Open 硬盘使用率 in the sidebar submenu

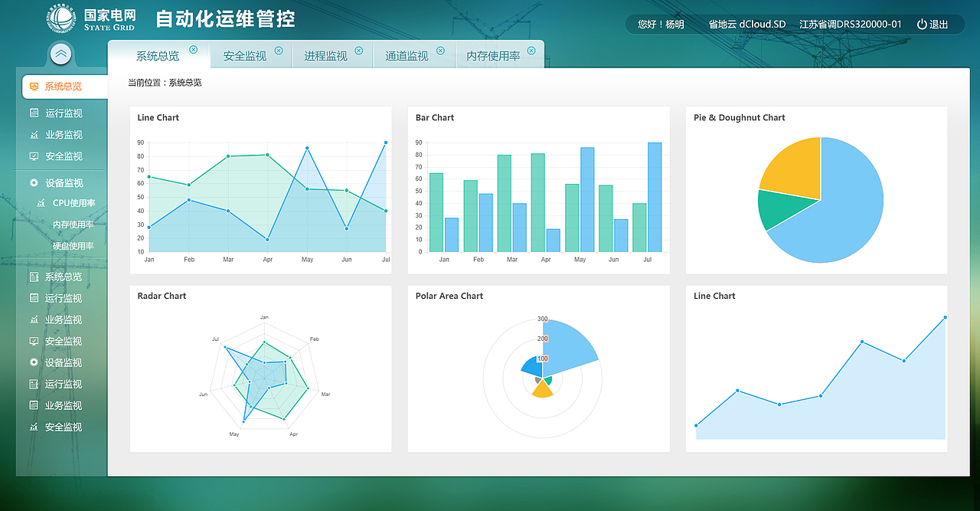(73, 246)
